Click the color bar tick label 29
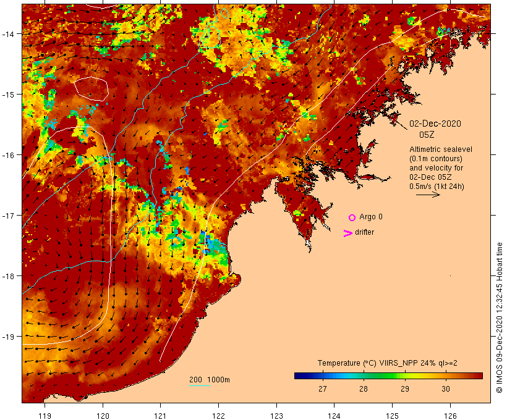 tap(405, 389)
